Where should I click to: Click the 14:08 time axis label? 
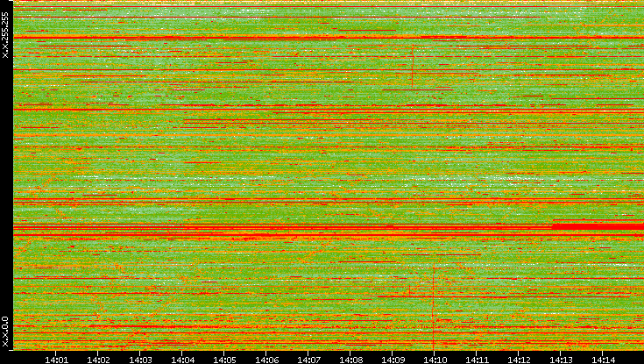coord(350,360)
